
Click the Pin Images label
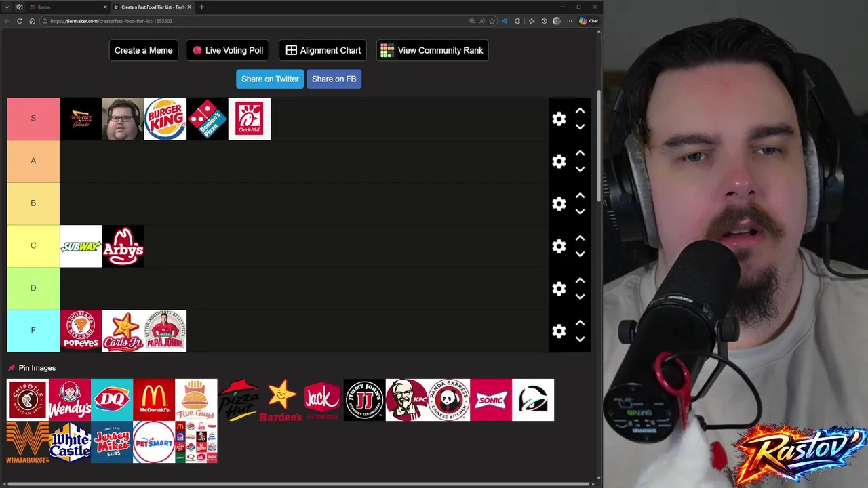coord(37,368)
